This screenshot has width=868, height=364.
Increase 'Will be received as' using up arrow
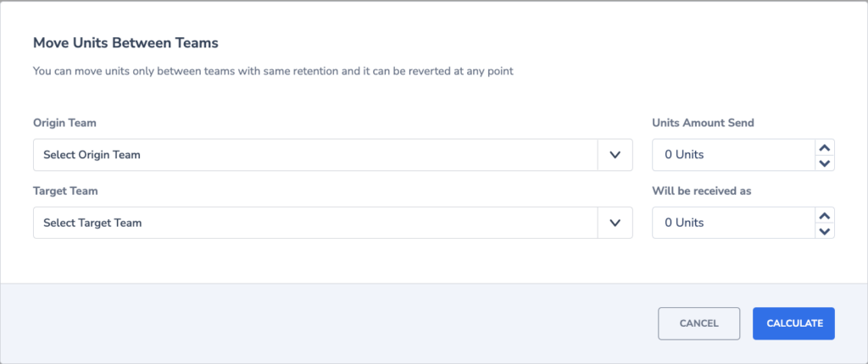825,216
